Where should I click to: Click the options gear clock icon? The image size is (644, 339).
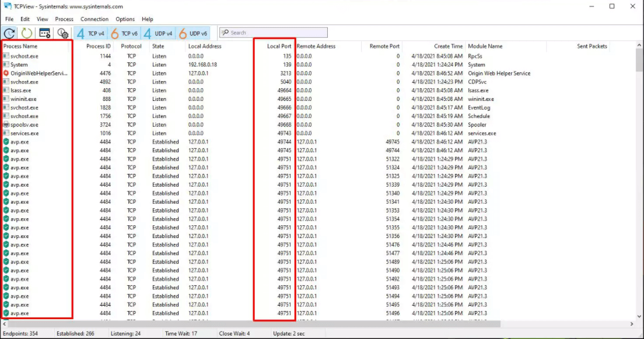(62, 33)
